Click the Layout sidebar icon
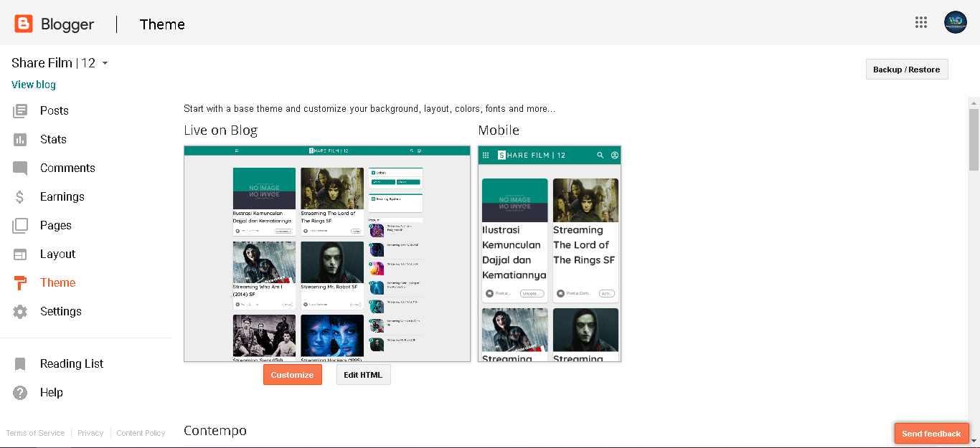Image resolution: width=980 pixels, height=448 pixels. pyautogui.click(x=20, y=254)
